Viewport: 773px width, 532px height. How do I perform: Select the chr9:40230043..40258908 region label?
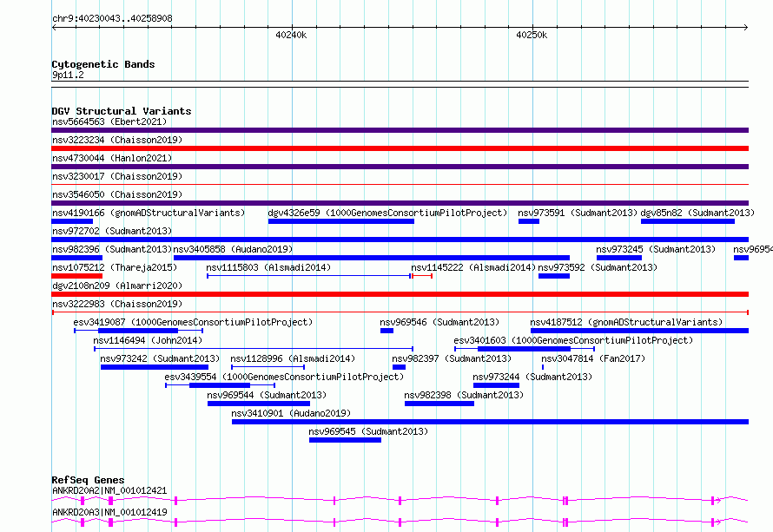pos(112,18)
